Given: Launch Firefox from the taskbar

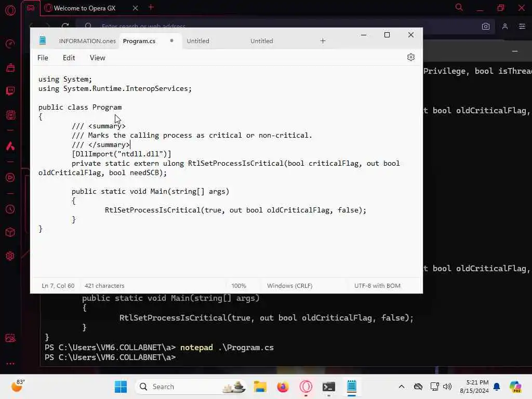Looking at the screenshot, I should [283, 387].
